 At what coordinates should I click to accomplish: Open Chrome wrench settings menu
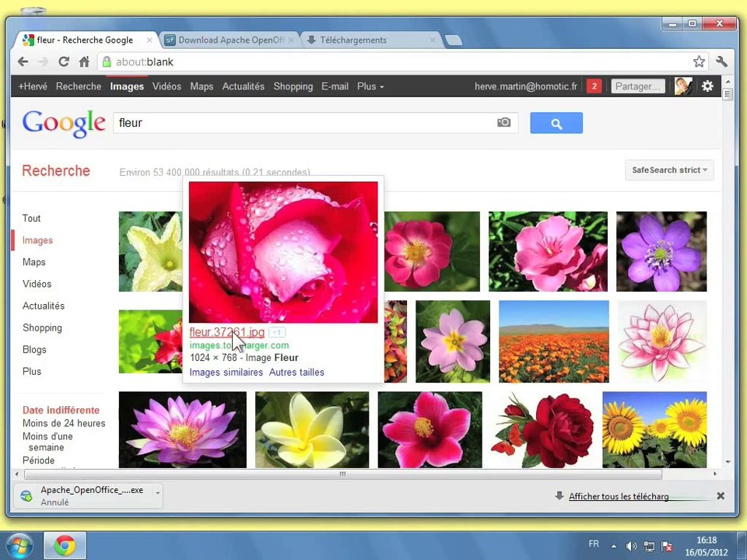tap(722, 61)
